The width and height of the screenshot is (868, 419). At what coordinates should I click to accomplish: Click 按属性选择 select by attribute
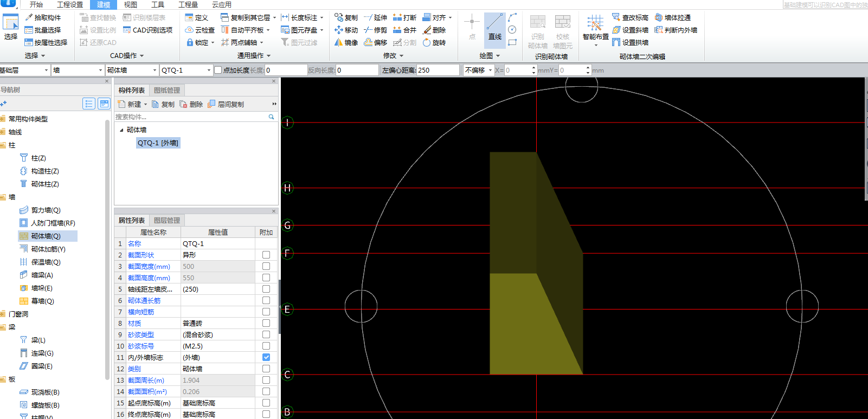(x=46, y=42)
